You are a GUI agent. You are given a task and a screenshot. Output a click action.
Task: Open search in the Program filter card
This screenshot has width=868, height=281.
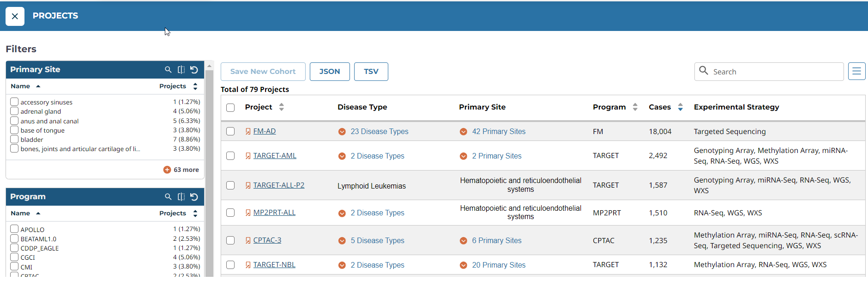[168, 196]
